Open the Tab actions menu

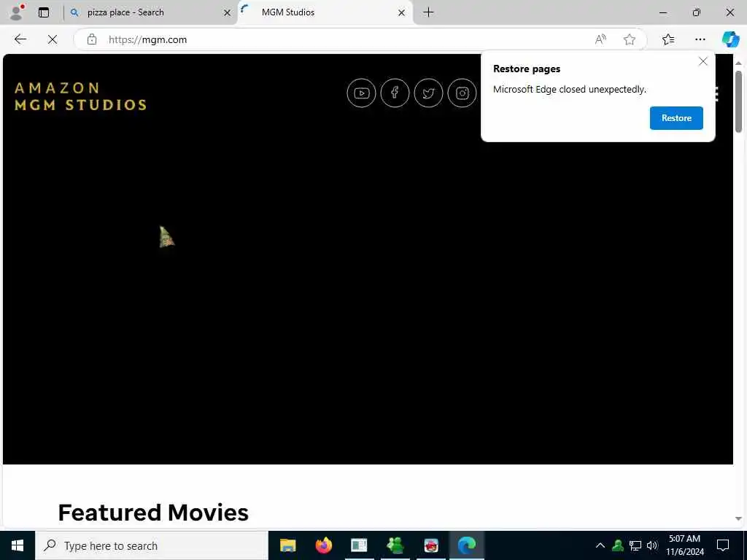click(44, 12)
